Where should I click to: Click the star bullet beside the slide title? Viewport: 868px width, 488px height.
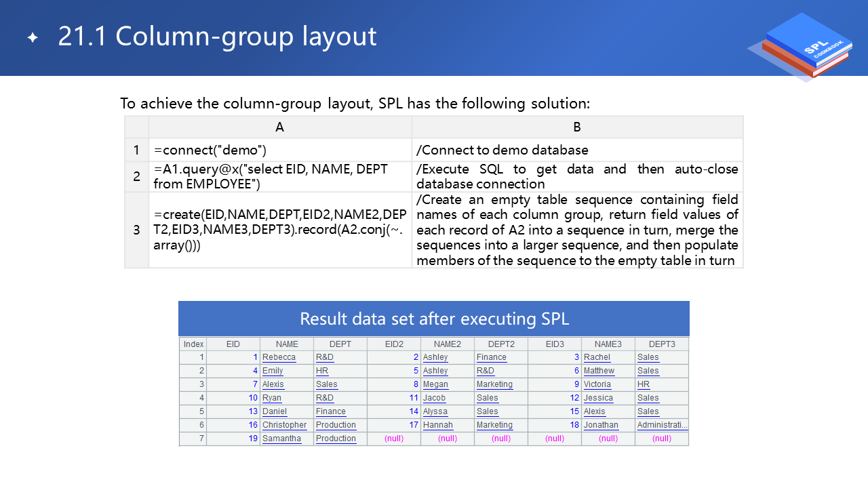(x=33, y=38)
